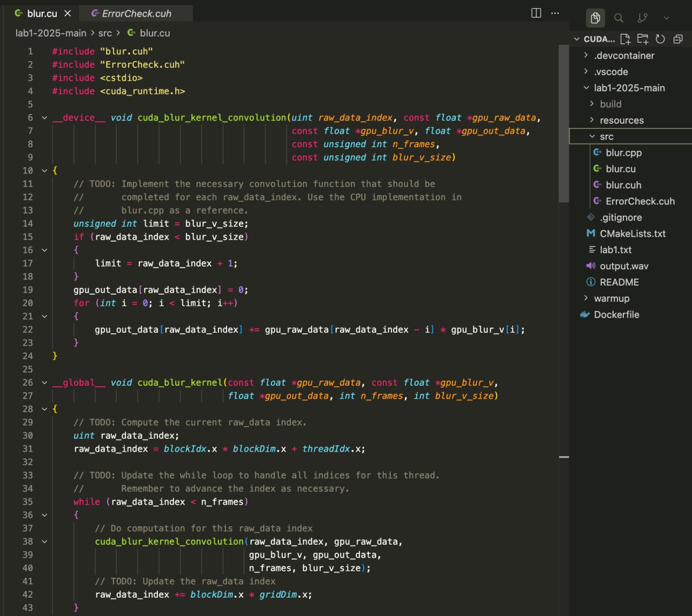692x616 pixels.
Task: Open blur.cpp in the file tree
Action: pos(623,153)
